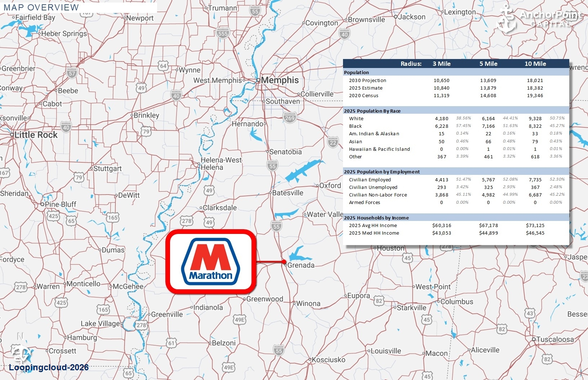The width and height of the screenshot is (588, 380).
Task: Click the Greenwood city label
Action: (x=265, y=299)
